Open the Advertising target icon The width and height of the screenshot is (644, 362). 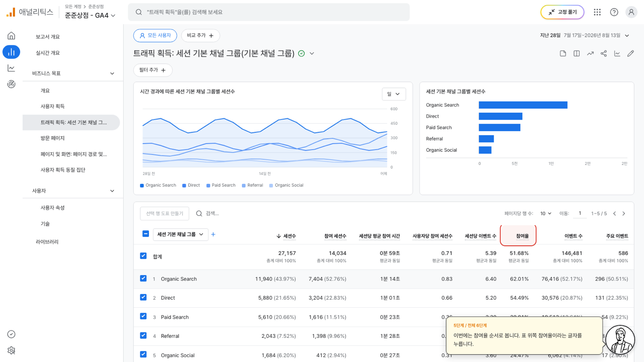(x=11, y=84)
